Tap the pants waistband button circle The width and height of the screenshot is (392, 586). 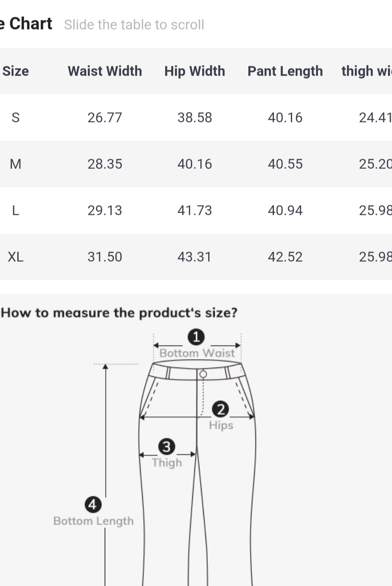click(x=203, y=374)
